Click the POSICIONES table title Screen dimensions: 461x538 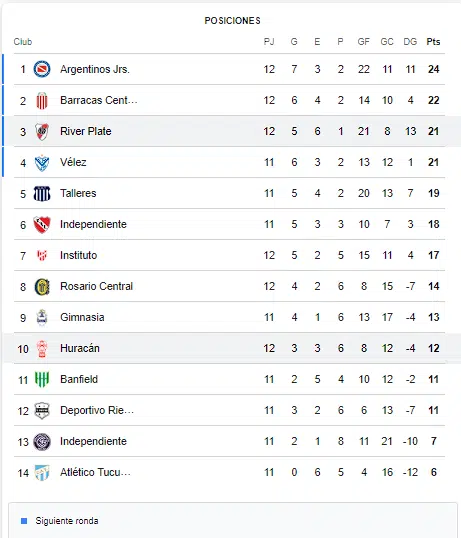[232, 21]
